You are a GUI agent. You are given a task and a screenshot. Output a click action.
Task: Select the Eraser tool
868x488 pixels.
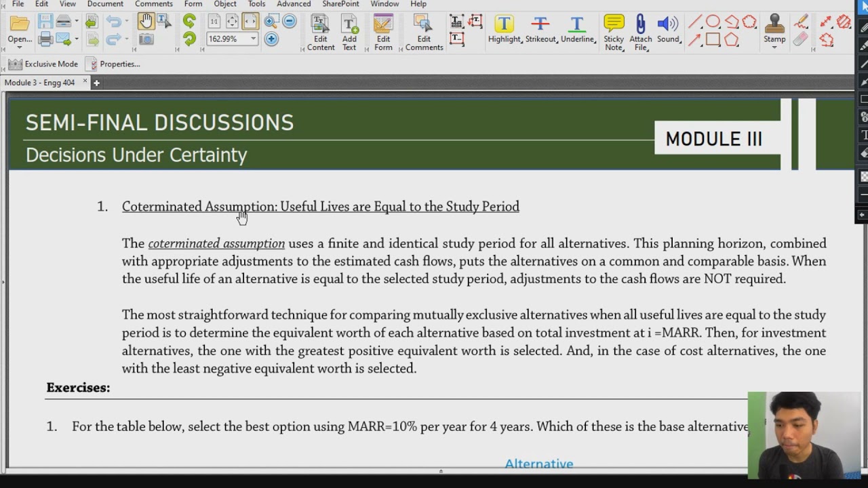pyautogui.click(x=801, y=39)
